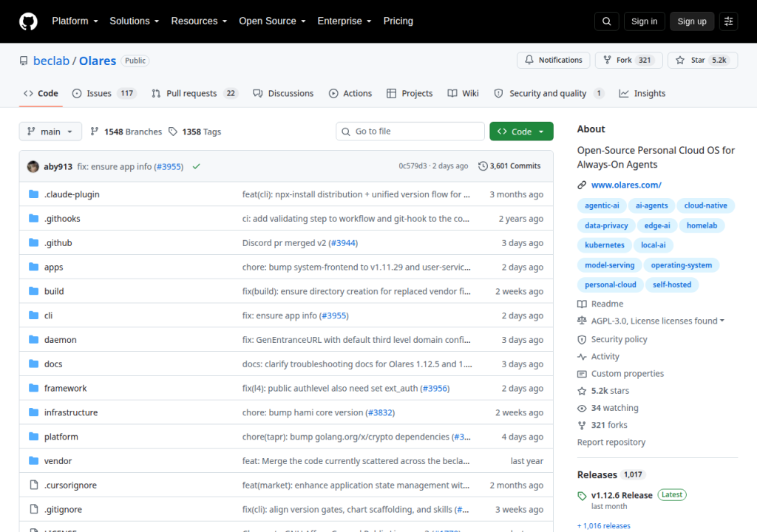
Task: Click the eye icon next to 34 watching
Action: 582,408
